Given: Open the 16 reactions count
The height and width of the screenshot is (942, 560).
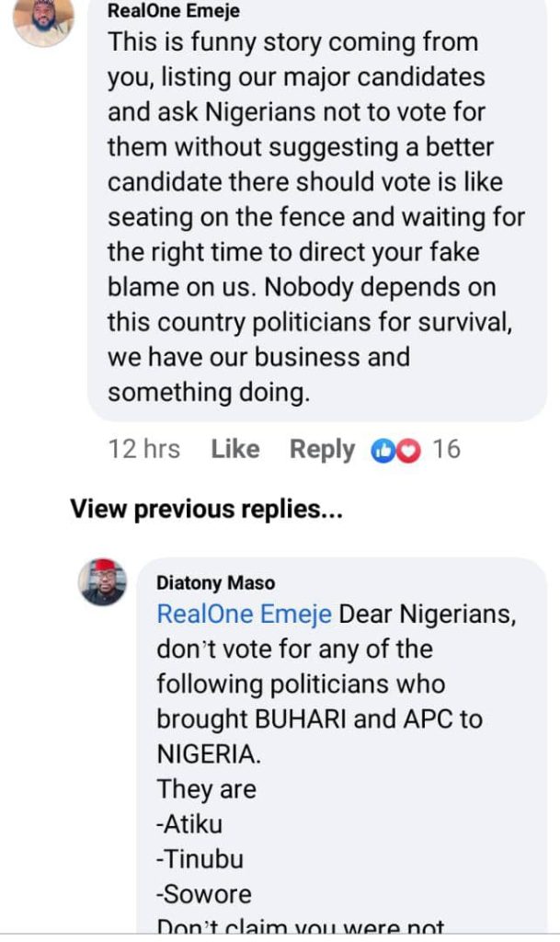Looking at the screenshot, I should [x=446, y=449].
